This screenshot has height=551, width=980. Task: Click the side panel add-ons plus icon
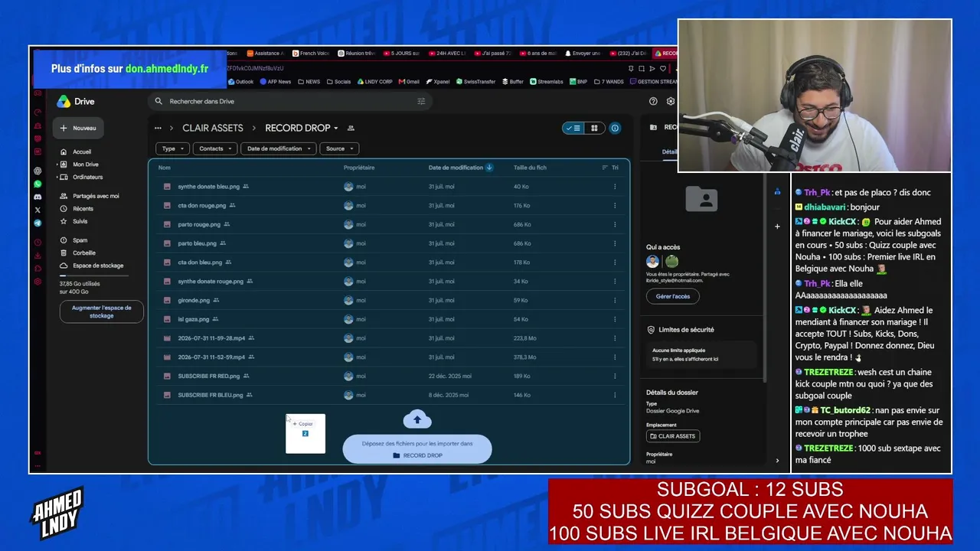click(777, 227)
